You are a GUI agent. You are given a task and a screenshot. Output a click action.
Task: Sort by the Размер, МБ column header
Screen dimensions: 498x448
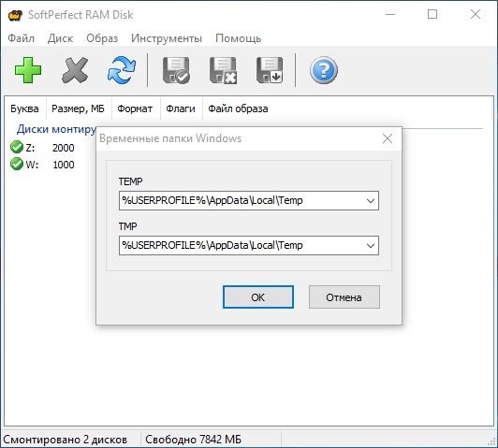(78, 108)
